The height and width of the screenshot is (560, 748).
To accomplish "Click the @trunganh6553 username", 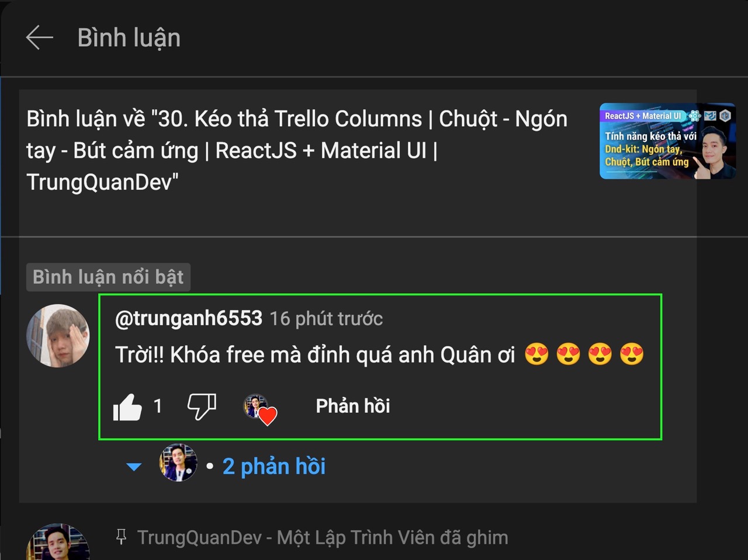I will pyautogui.click(x=189, y=319).
